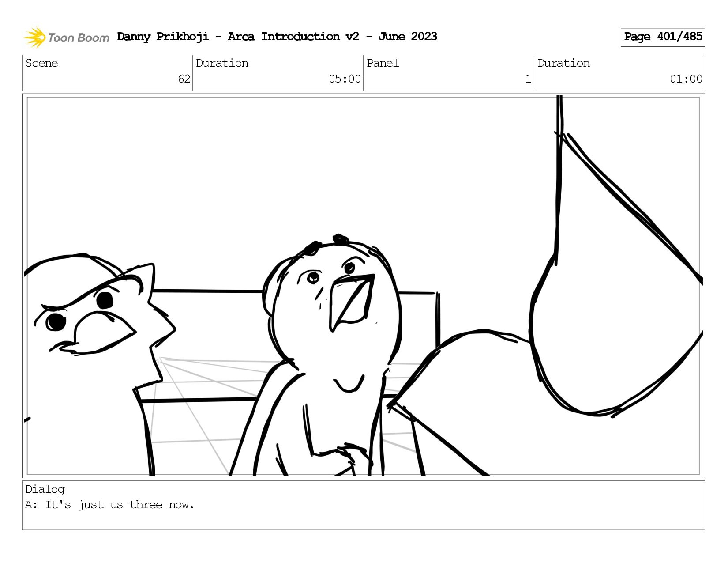728x563 pixels.
Task: Select the scene number '62'
Action: coord(184,79)
